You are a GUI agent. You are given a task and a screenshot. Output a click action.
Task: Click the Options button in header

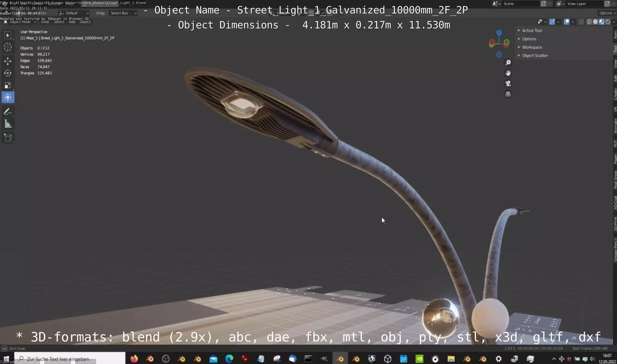606,13
